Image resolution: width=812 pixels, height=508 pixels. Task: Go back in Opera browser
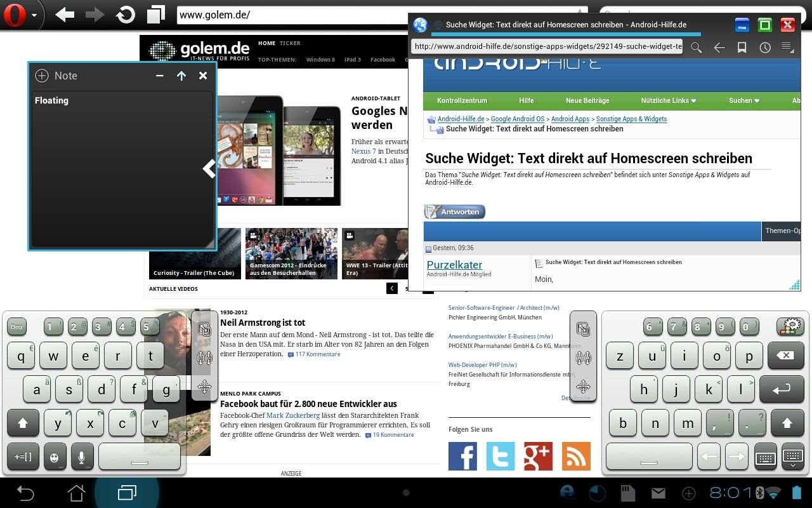(65, 14)
